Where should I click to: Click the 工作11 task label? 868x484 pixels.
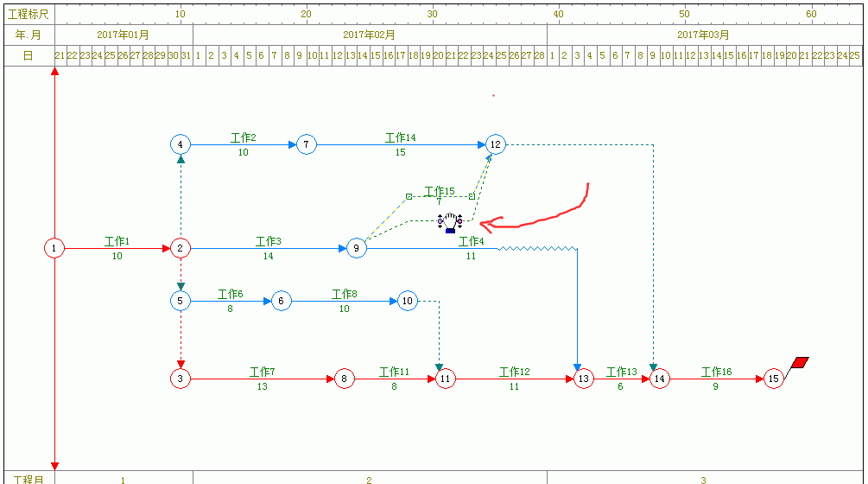click(x=394, y=372)
